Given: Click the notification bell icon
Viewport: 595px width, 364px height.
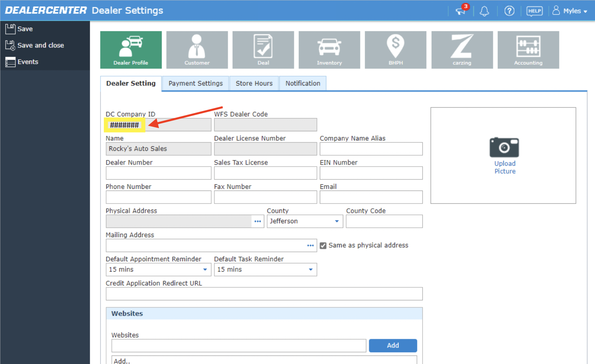Looking at the screenshot, I should pos(484,11).
